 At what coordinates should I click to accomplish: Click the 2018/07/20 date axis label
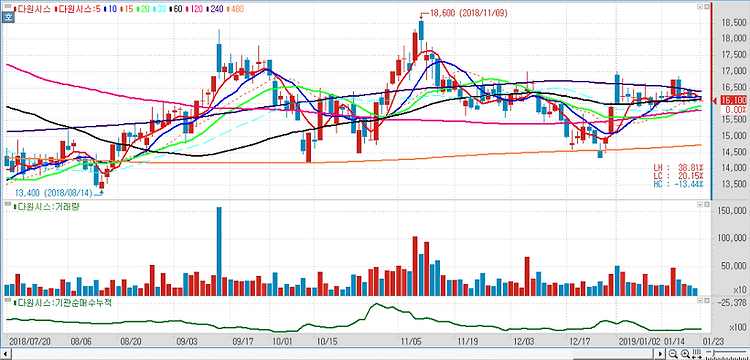tap(29, 341)
